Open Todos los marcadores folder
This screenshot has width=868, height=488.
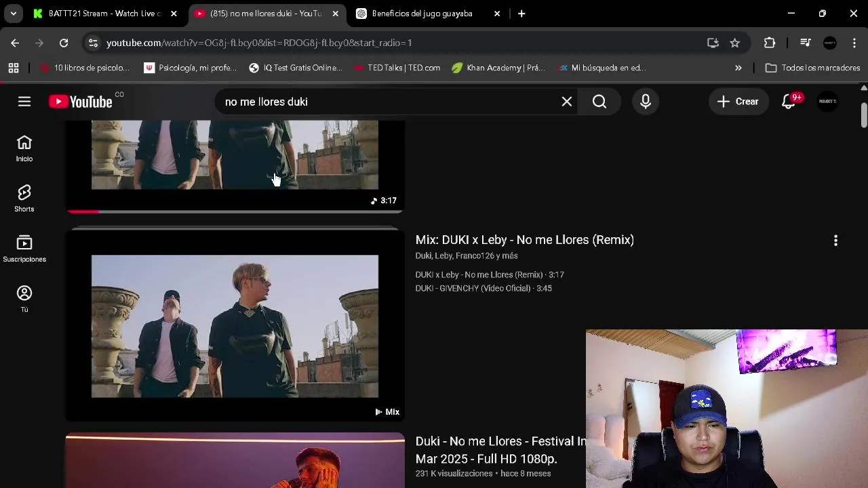(x=812, y=68)
